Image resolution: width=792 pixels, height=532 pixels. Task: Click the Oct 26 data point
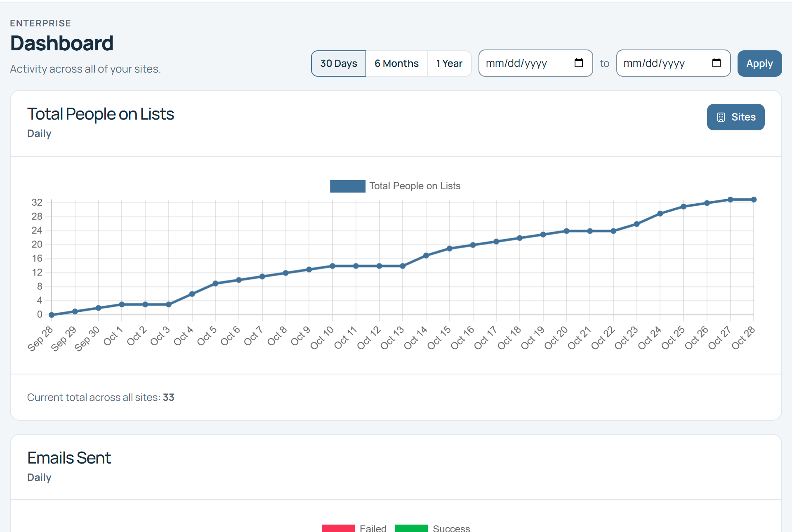(707, 203)
